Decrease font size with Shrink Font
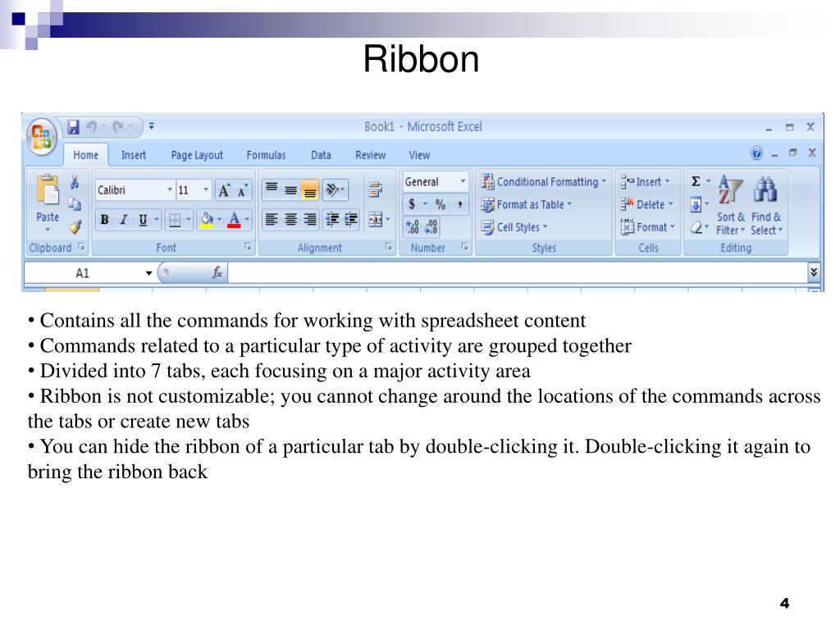Screen dimensions: 840x630 pos(243,190)
